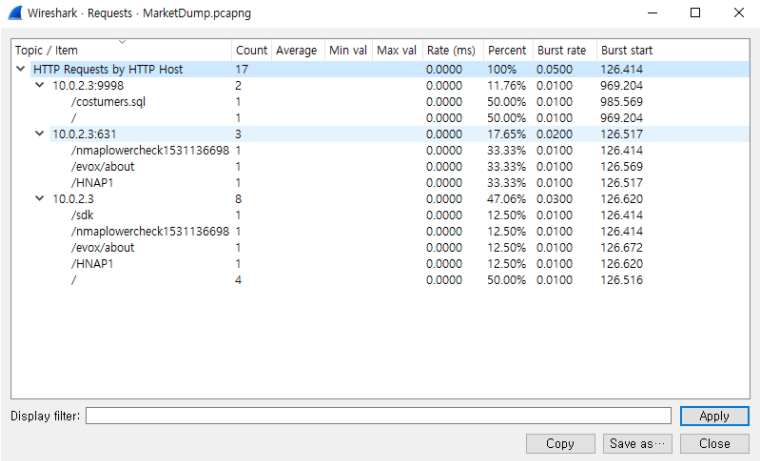760x461 pixels.
Task: Click the total count value 17
Action: [241, 69]
